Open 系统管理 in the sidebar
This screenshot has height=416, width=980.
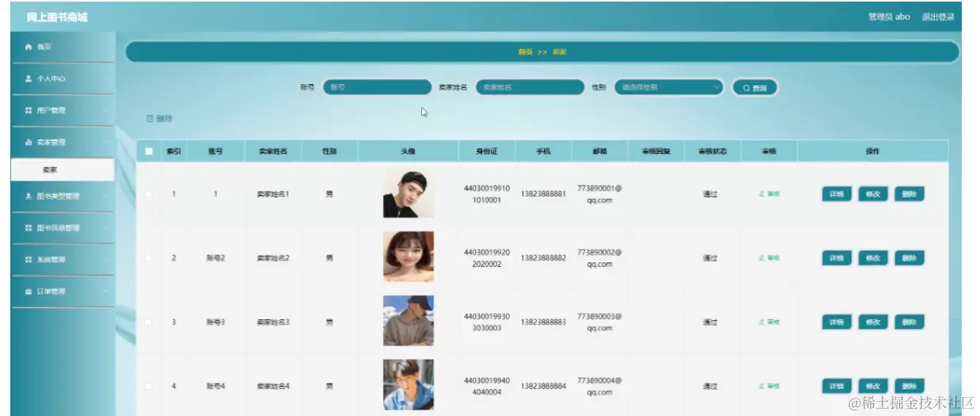click(x=63, y=260)
